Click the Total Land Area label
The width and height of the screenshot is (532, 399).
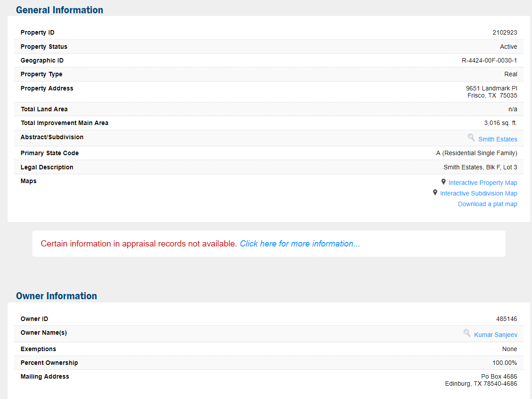44,109
